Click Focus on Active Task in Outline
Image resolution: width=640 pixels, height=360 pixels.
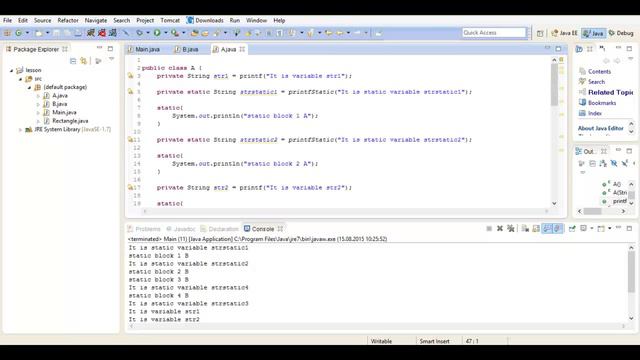581,164
